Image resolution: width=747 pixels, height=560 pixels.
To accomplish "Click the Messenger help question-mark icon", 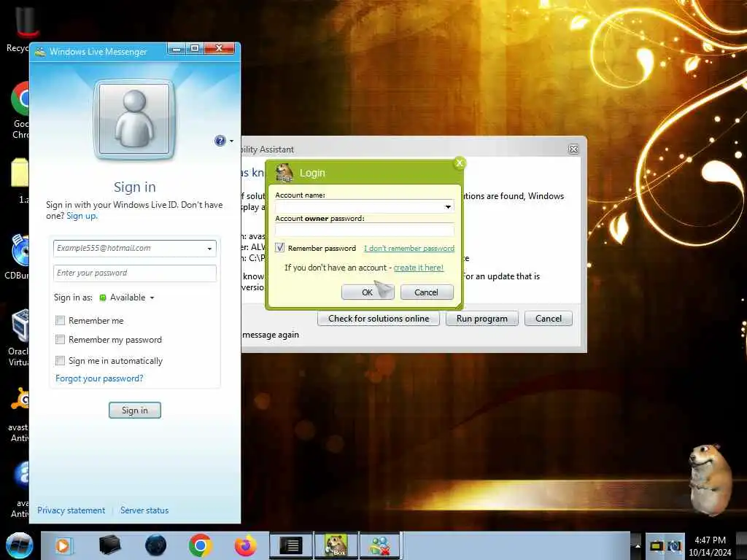I will 220,141.
